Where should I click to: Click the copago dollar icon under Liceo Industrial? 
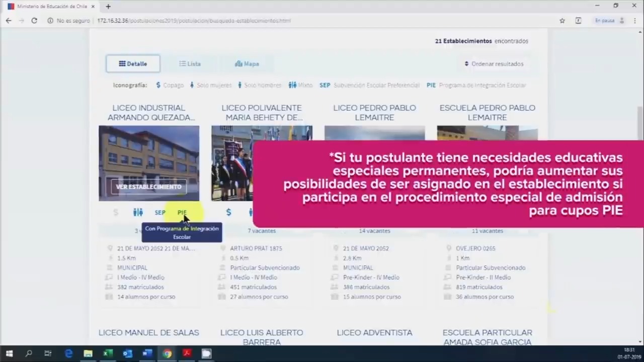click(116, 213)
